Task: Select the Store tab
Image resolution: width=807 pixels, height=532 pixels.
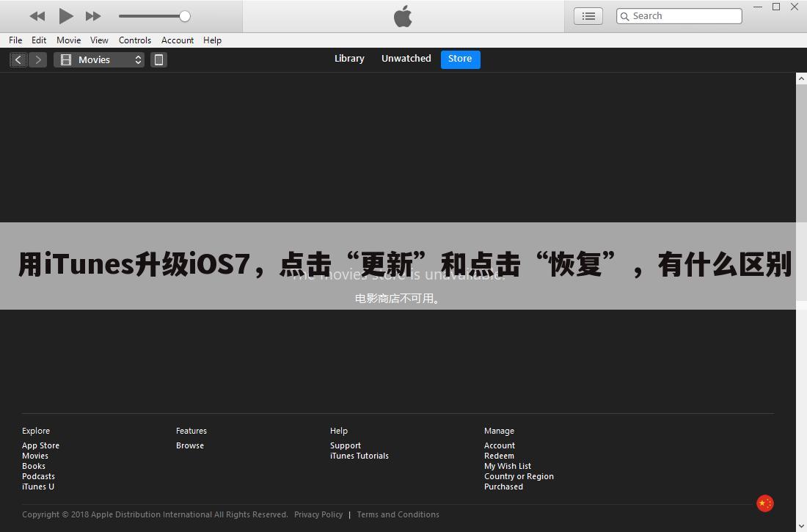Action: [460, 59]
